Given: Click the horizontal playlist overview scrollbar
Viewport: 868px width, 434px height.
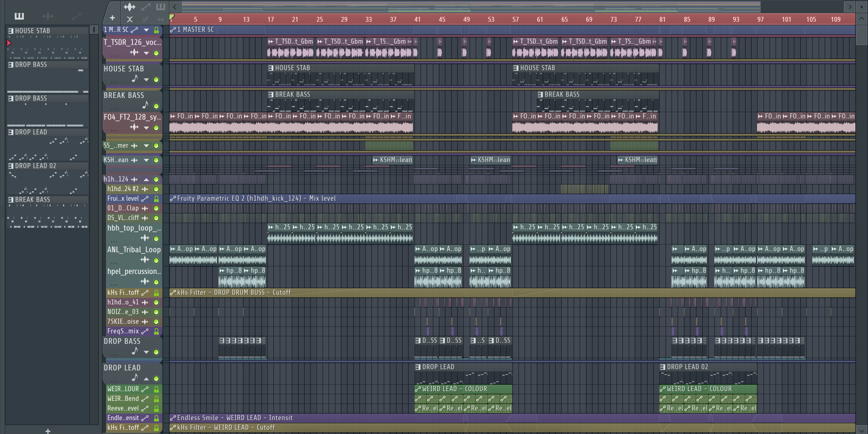Looking at the screenshot, I should 471,7.
